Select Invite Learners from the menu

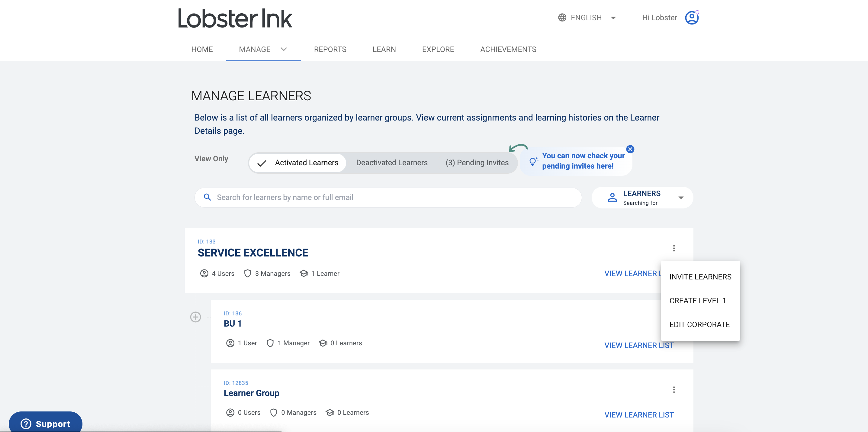click(x=701, y=277)
